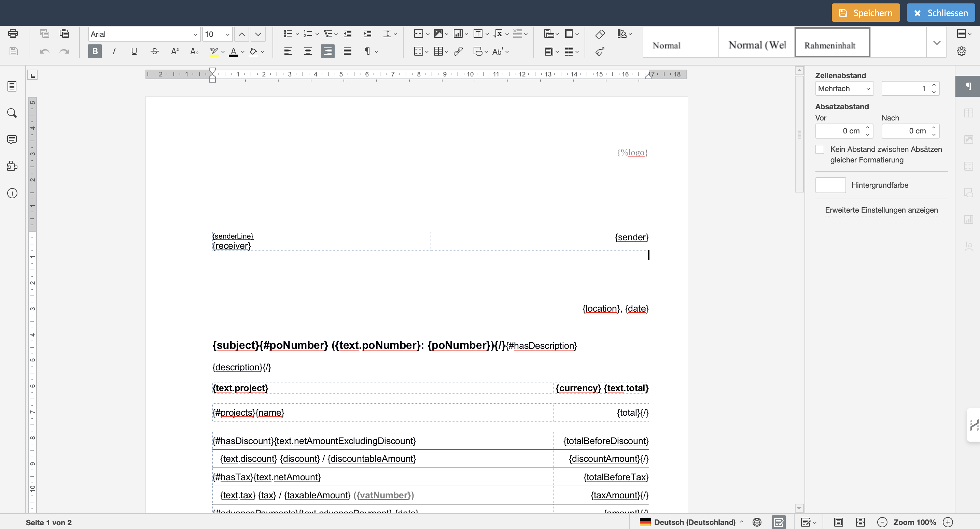Toggle spell checking in status bar
The image size is (980, 529).
coord(779,522)
